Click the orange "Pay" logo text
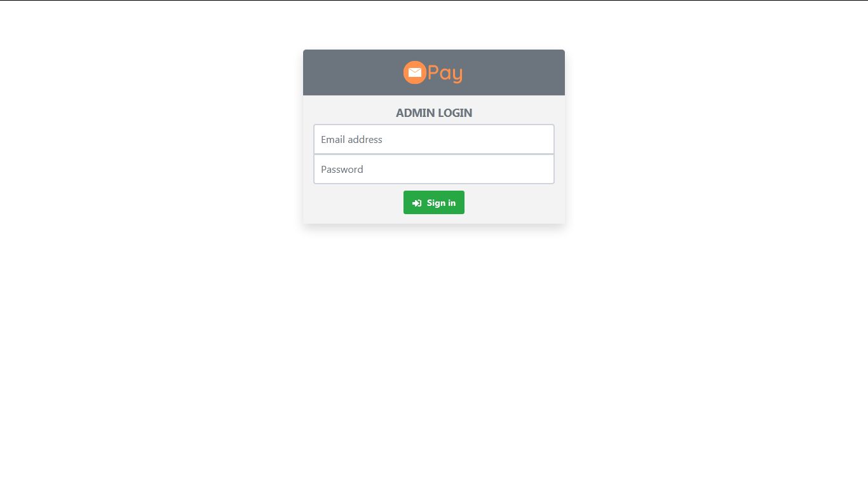This screenshot has height=488, width=868. coord(445,73)
